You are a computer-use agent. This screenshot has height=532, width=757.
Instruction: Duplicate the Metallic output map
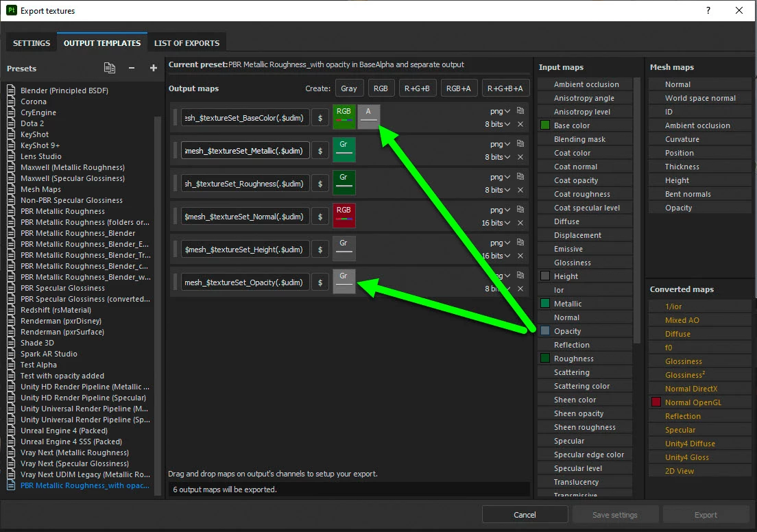click(520, 143)
